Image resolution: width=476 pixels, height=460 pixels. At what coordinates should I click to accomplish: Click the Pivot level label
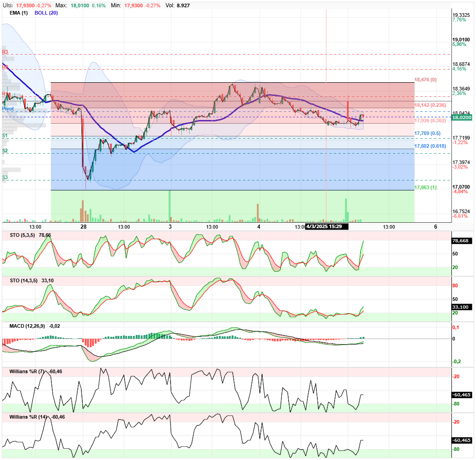click(x=8, y=109)
